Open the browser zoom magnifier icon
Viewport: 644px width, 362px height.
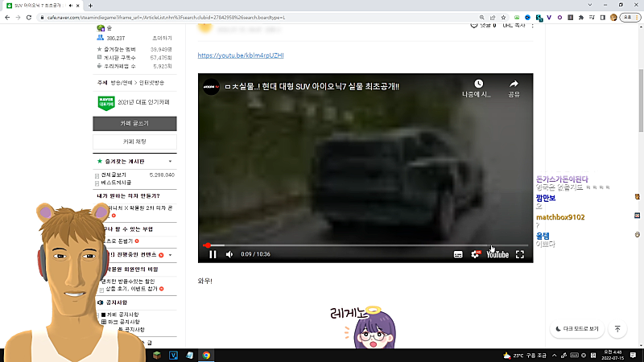point(481,18)
